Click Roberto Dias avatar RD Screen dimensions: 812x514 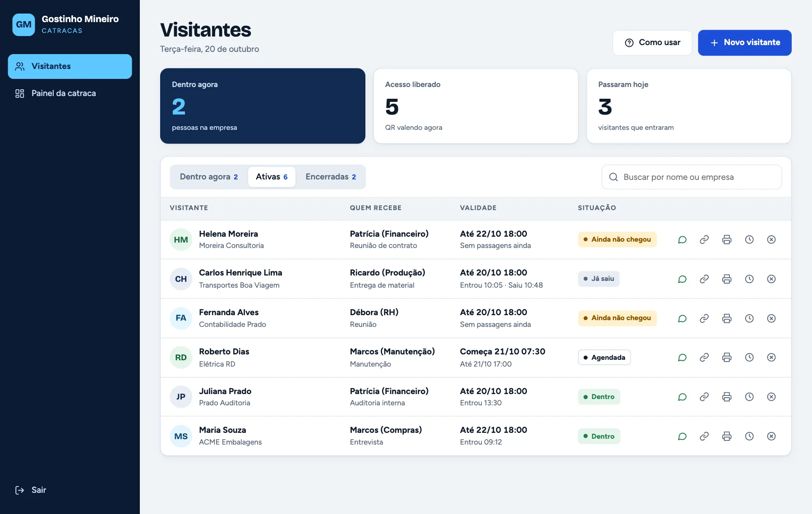point(181,358)
